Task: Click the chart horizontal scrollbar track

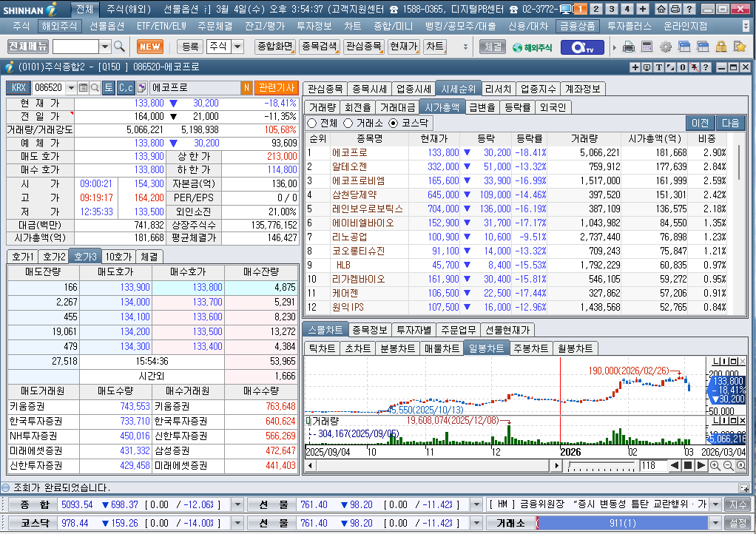Action: (433, 465)
